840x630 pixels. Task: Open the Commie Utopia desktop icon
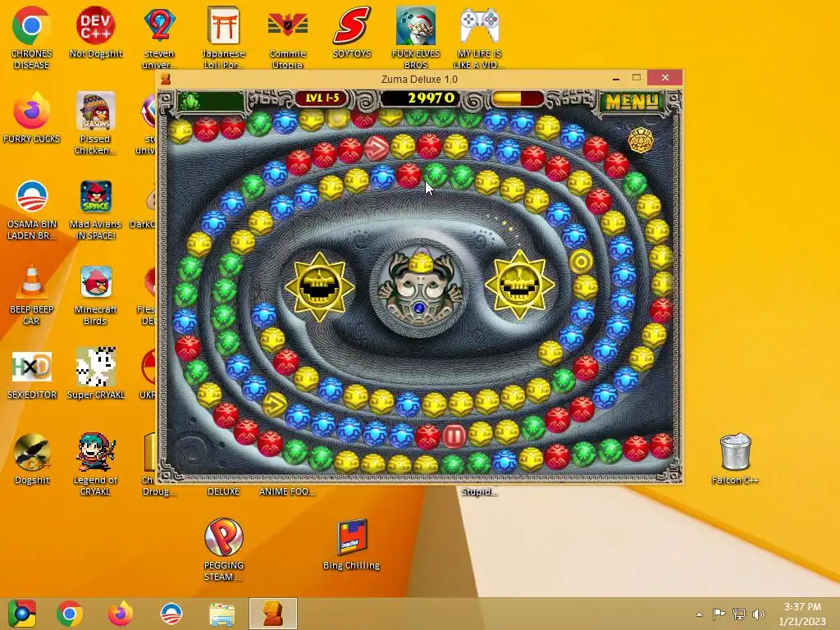tap(288, 38)
